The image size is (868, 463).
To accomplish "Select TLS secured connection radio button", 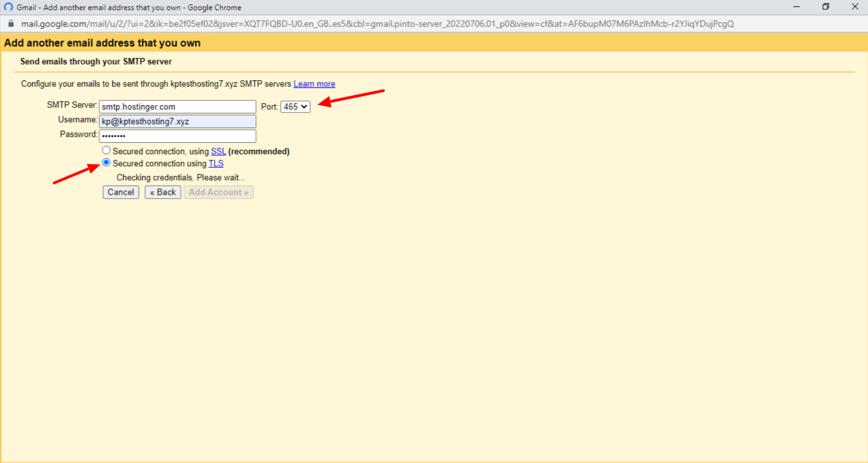I will pos(106,163).
